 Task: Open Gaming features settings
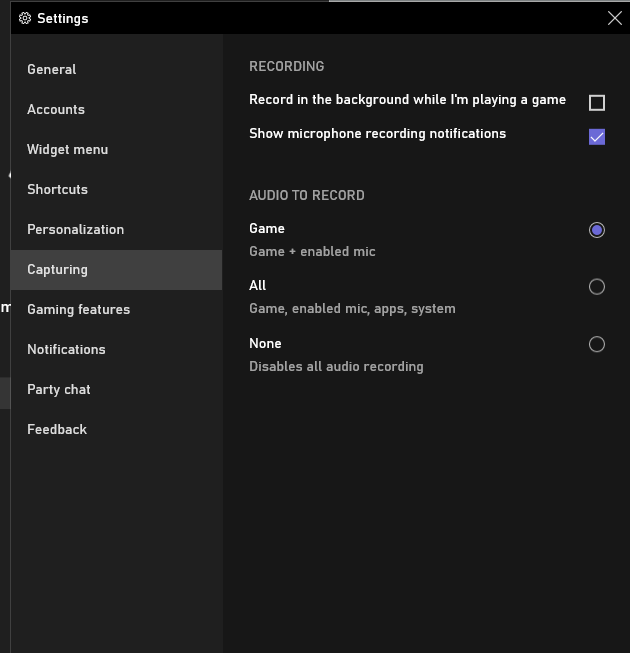[x=79, y=310]
